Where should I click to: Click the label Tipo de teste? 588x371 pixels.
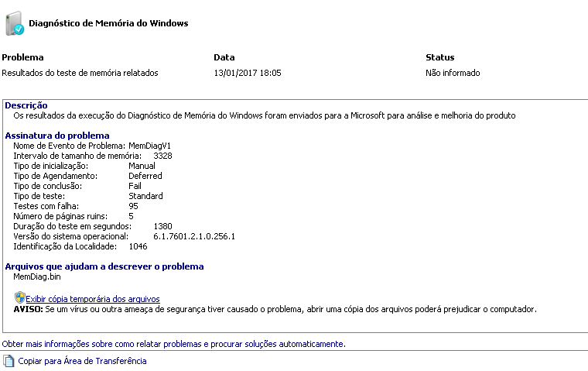pos(39,196)
